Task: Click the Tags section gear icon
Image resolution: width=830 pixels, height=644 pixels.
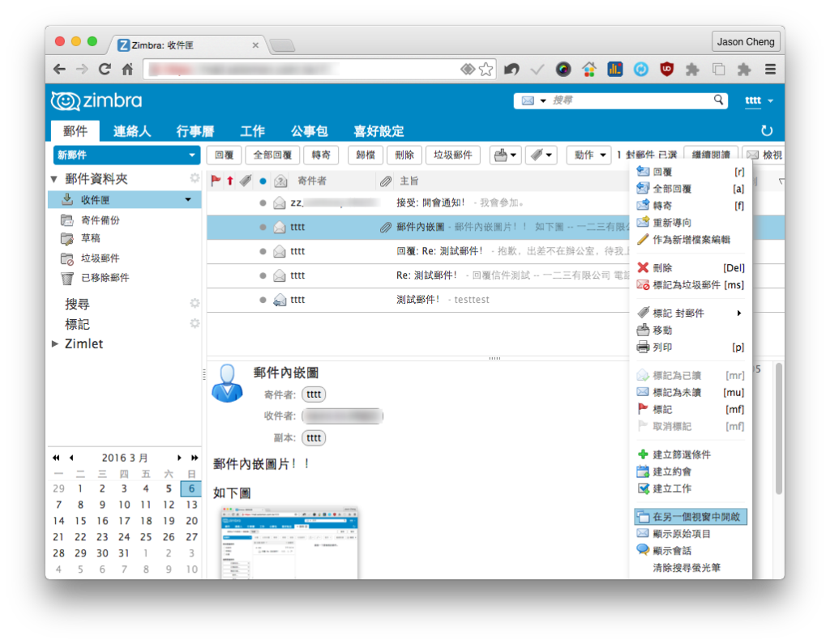Action: click(195, 323)
